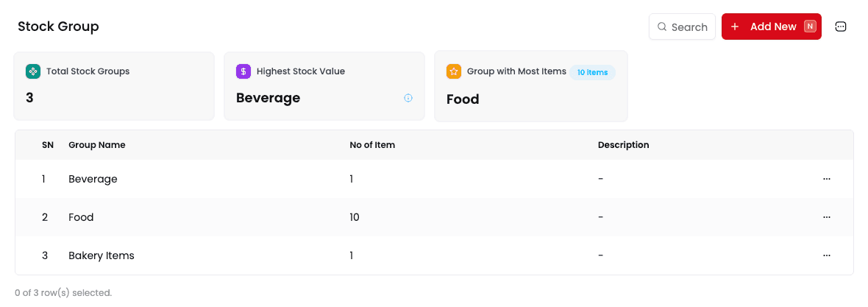Open row actions menu for Food
The image size is (868, 307).
827,217
